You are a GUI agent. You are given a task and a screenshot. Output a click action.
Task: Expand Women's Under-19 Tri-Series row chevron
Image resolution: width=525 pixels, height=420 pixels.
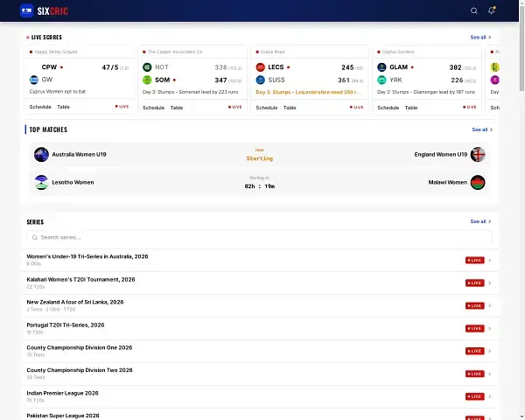490,261
